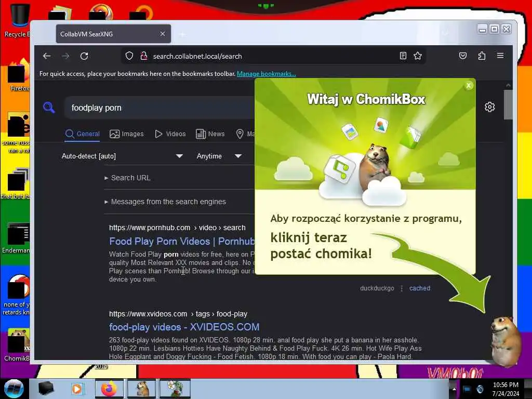Click the browser forward arrow
Screen dimensions: 532x399
65,56
